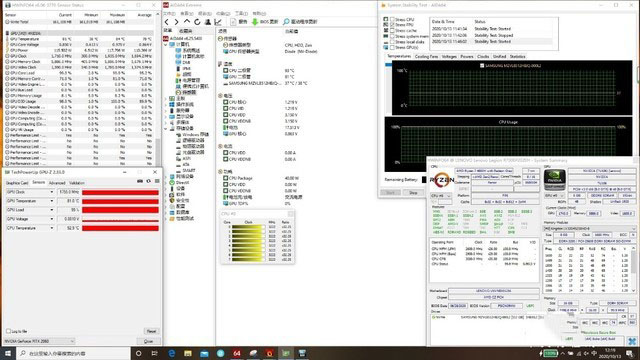Viewport: 640px width, 360px height.
Task: Open the GPU-Z hamburger menu icon
Action: (157, 181)
